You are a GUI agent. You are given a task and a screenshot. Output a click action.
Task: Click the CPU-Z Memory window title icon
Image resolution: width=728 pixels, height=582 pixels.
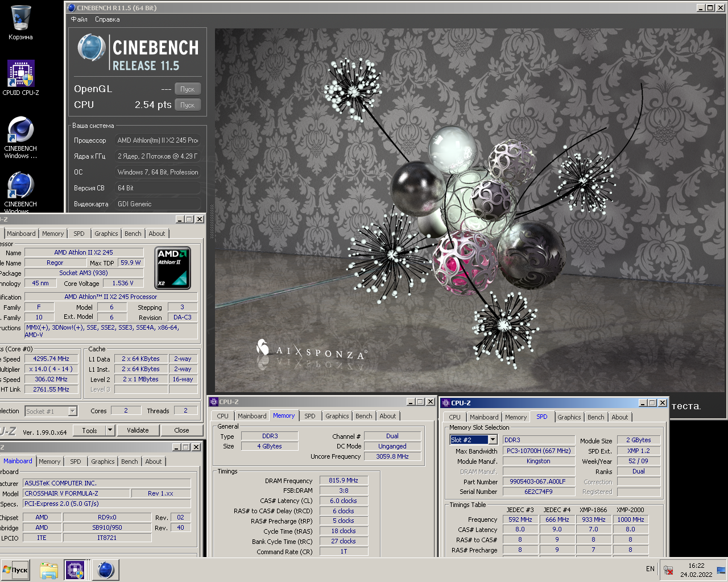(214, 402)
